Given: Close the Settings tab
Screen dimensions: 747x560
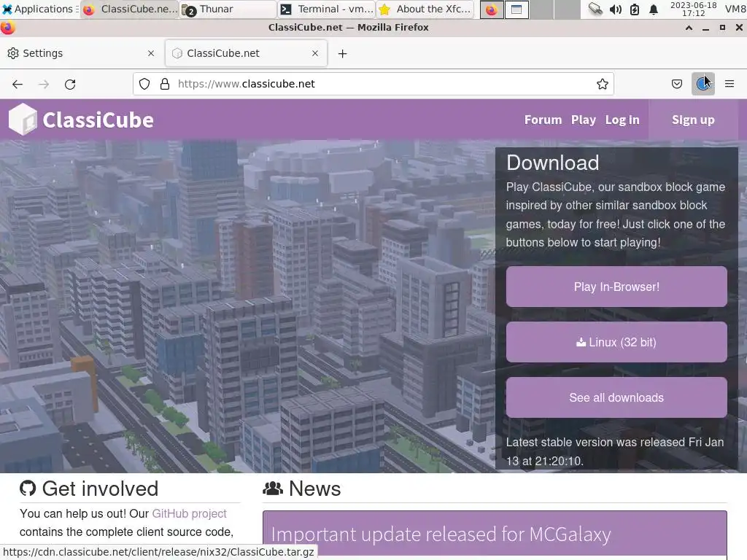Looking at the screenshot, I should [x=151, y=53].
